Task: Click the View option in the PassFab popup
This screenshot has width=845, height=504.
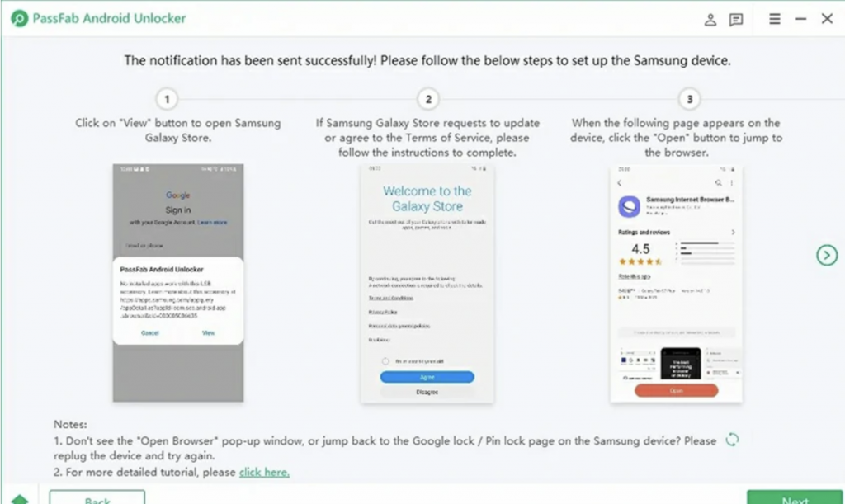Action: tap(209, 332)
